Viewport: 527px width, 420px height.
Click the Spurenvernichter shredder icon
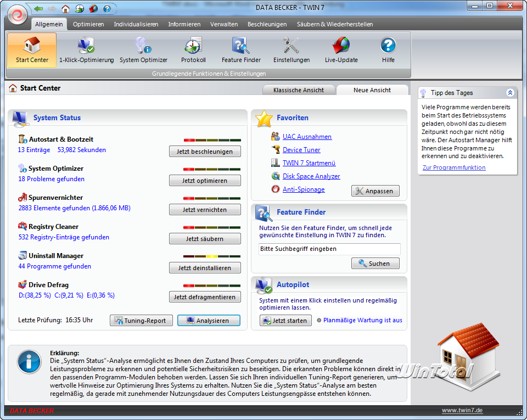pos(23,197)
